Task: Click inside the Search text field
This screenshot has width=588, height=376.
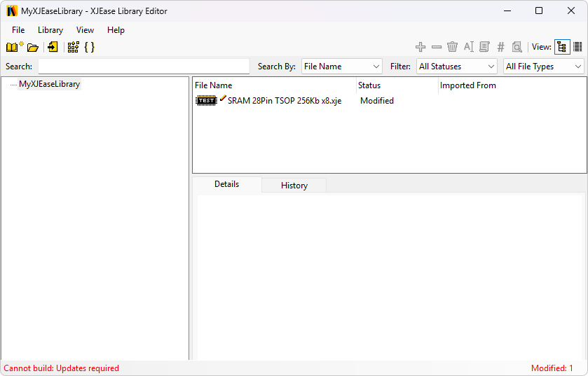Action: click(144, 67)
